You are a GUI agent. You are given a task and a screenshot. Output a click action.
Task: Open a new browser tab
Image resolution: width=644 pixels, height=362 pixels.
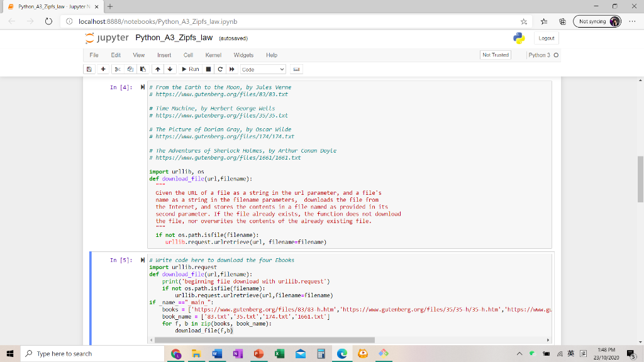tap(109, 6)
